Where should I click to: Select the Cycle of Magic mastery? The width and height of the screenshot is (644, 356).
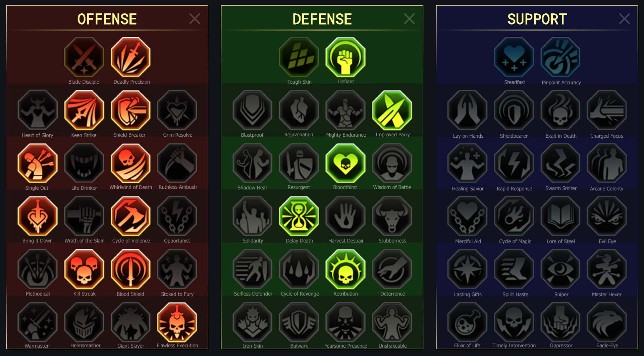514,216
